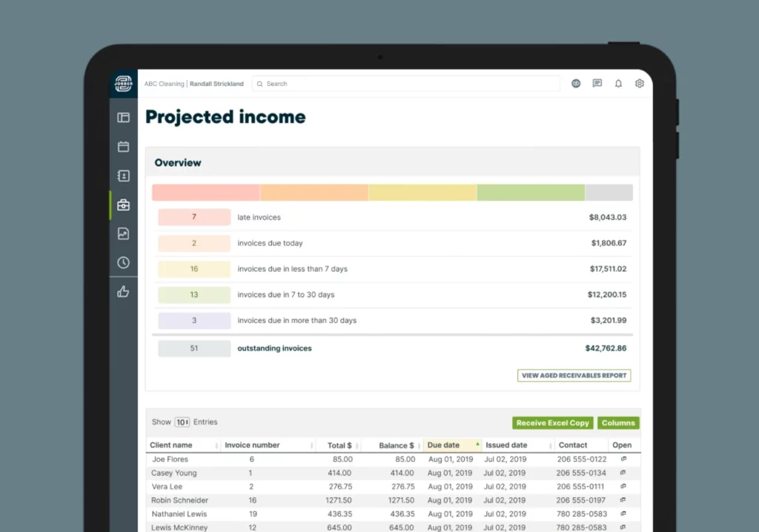
Task: Sort table by Due date column
Action: pos(453,445)
